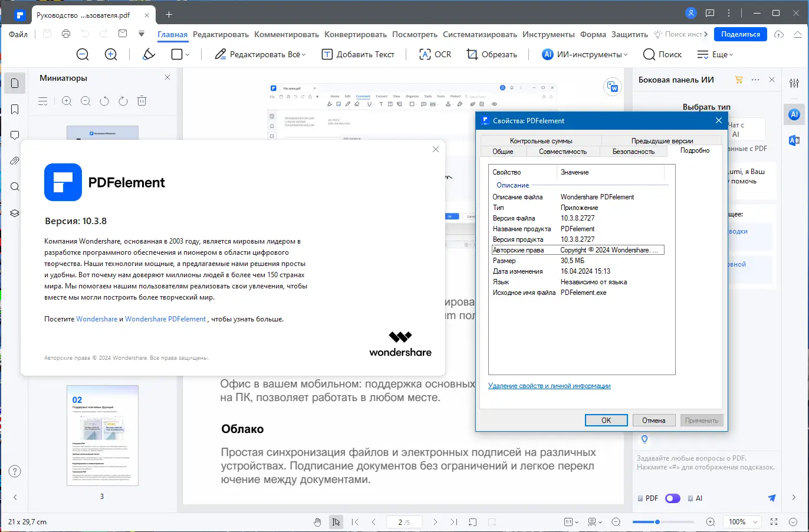
Task: Open the Конвертировать ribbon tab
Action: click(356, 34)
